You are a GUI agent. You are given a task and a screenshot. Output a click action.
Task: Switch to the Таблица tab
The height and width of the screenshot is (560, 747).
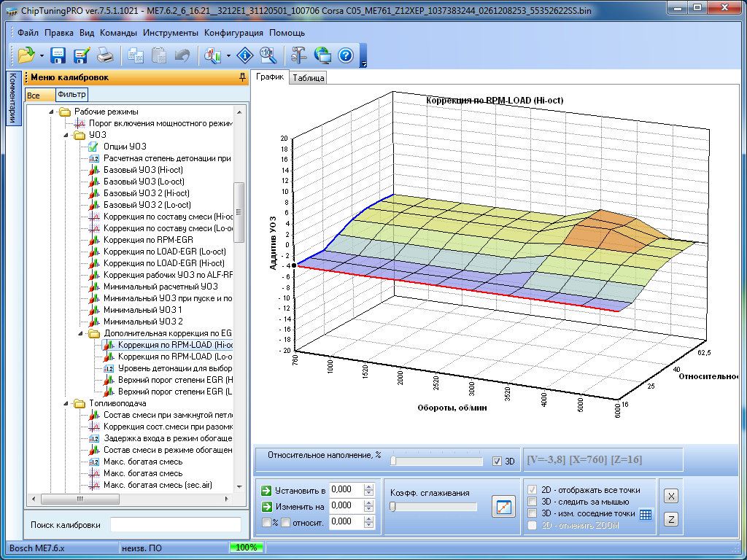click(308, 78)
